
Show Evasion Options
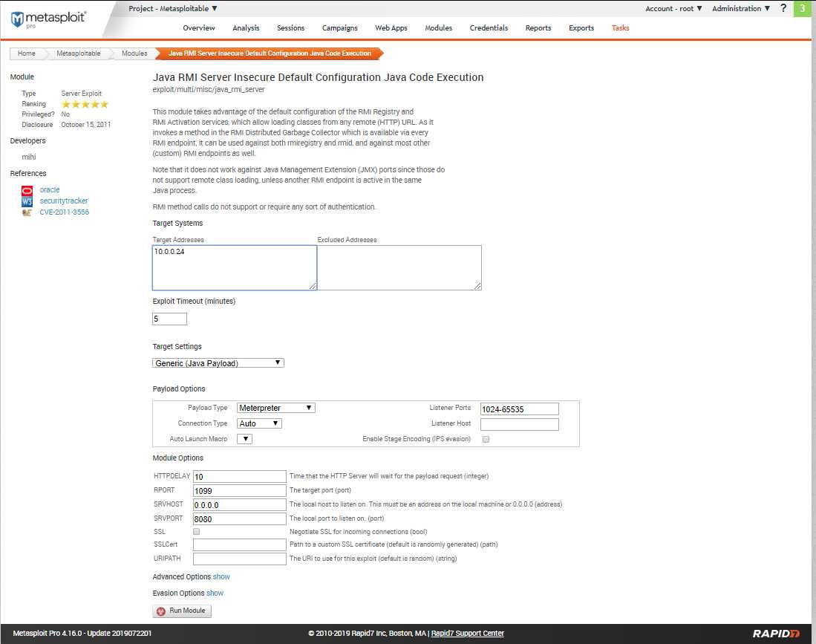pos(215,593)
